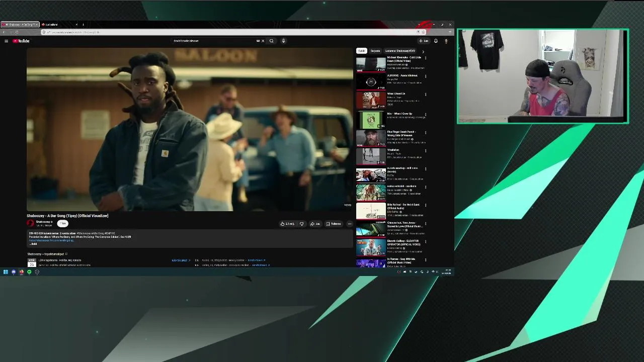The width and height of the screenshot is (644, 362).
Task: Open options for Nic When I Grow Up
Action: coord(426,114)
